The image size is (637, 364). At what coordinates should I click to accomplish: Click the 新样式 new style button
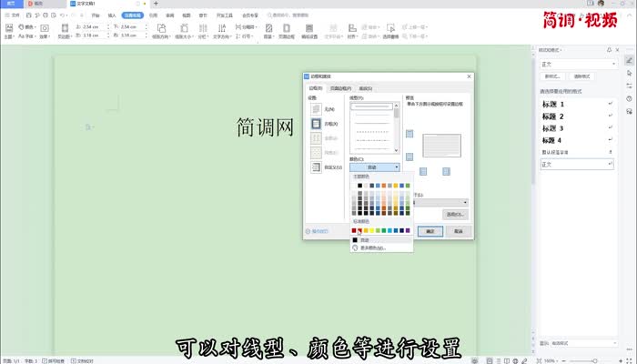552,76
